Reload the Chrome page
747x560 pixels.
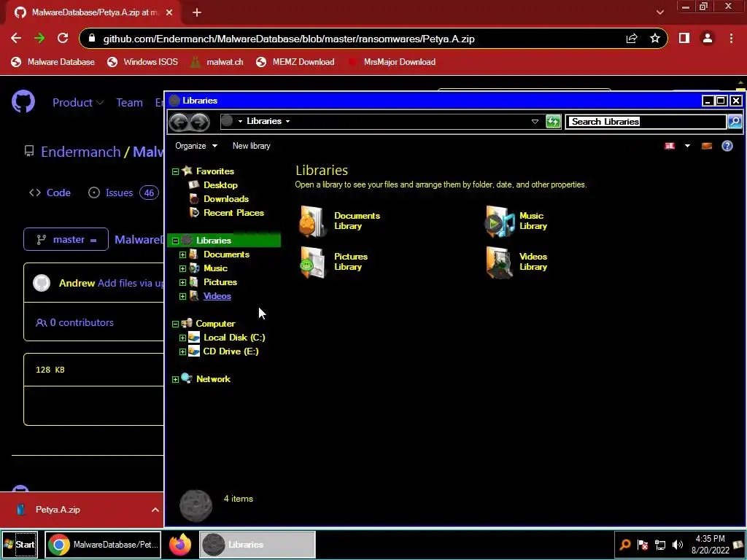[x=63, y=39]
